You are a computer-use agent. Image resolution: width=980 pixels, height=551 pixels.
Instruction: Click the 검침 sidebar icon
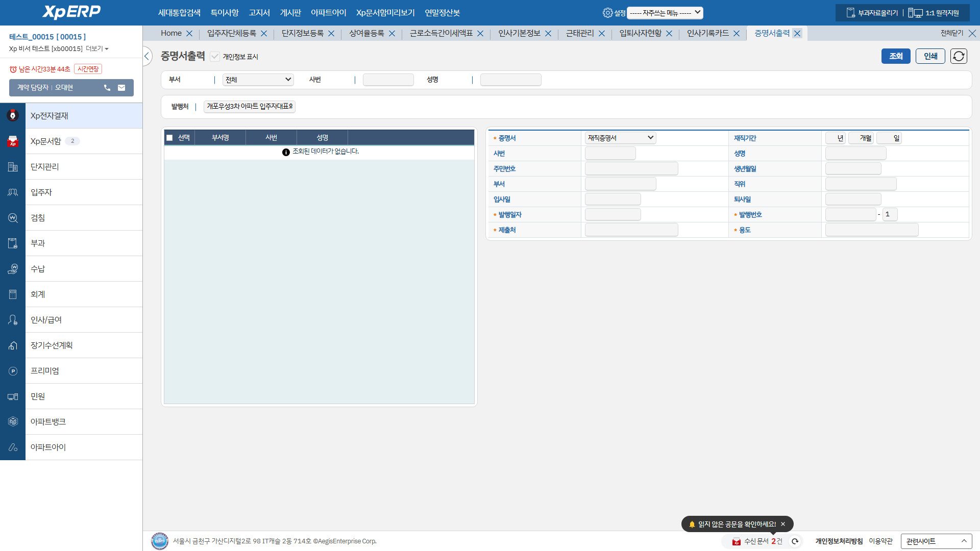(13, 218)
